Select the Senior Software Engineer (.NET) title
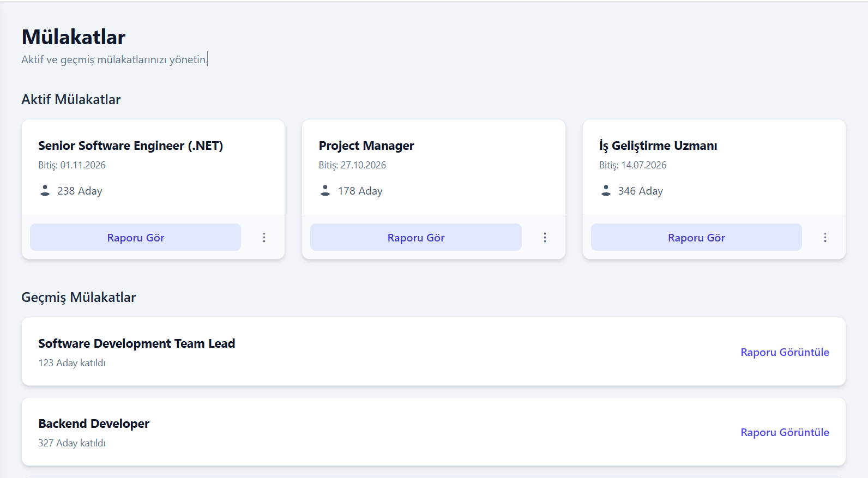The image size is (868, 478). pyautogui.click(x=130, y=146)
